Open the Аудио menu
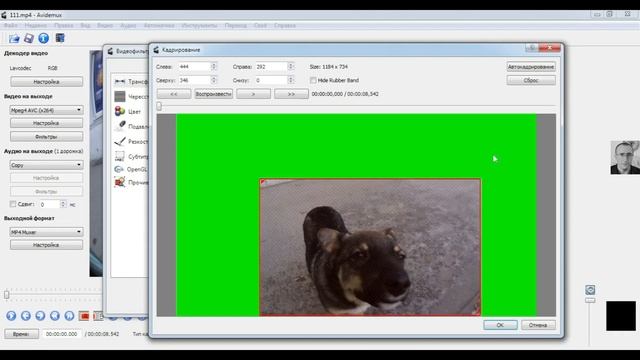640x360 pixels. 128,25
